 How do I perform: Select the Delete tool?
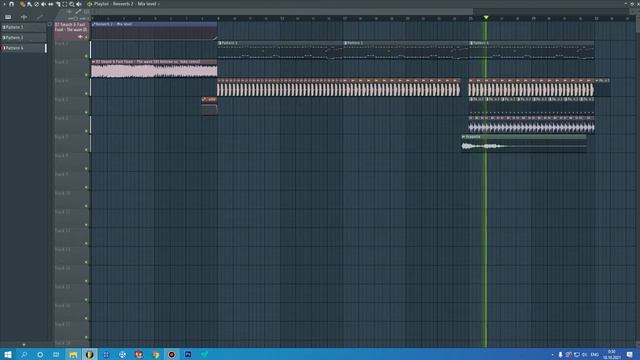tap(36, 4)
